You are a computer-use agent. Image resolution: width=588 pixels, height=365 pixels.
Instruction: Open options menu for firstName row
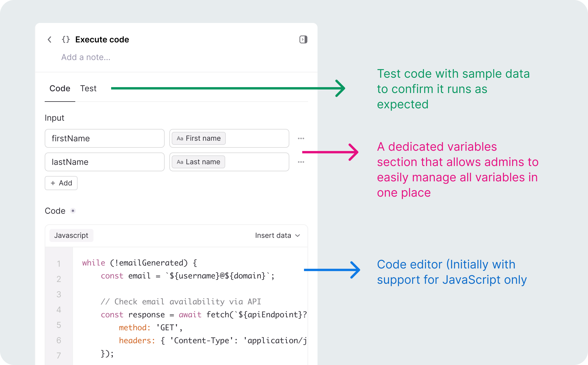tap(301, 138)
